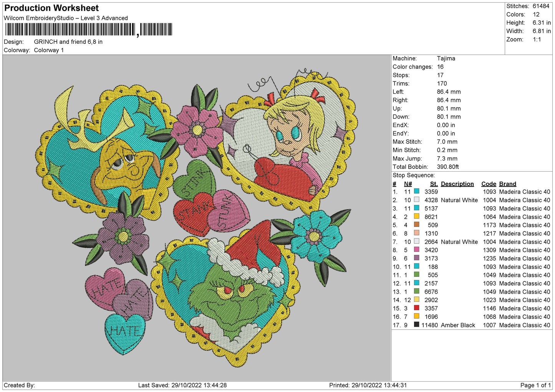The width and height of the screenshot is (555, 392).
Task: Click code 1007 in the last row
Action: tap(489, 325)
